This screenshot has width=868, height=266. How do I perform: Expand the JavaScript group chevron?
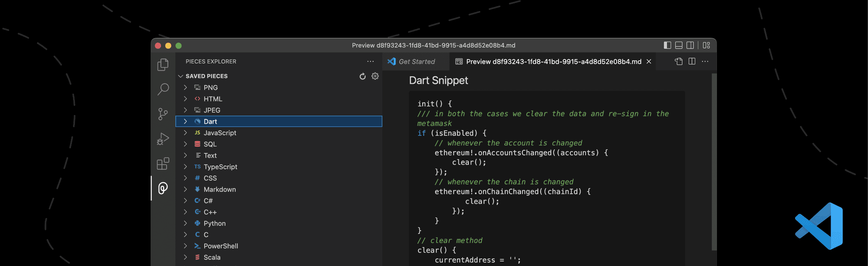[185, 133]
